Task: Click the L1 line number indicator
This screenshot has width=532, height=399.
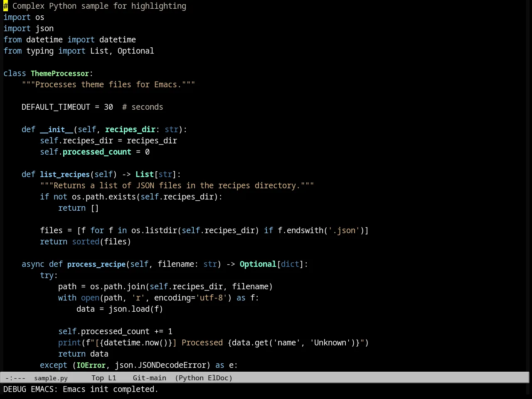Action: click(112, 378)
